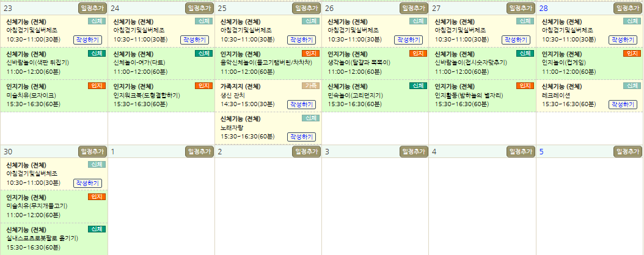Click 인지 badge on 생각놀이(달걀과 목욕이)
This screenshot has height=255, width=644.
coord(418,54)
